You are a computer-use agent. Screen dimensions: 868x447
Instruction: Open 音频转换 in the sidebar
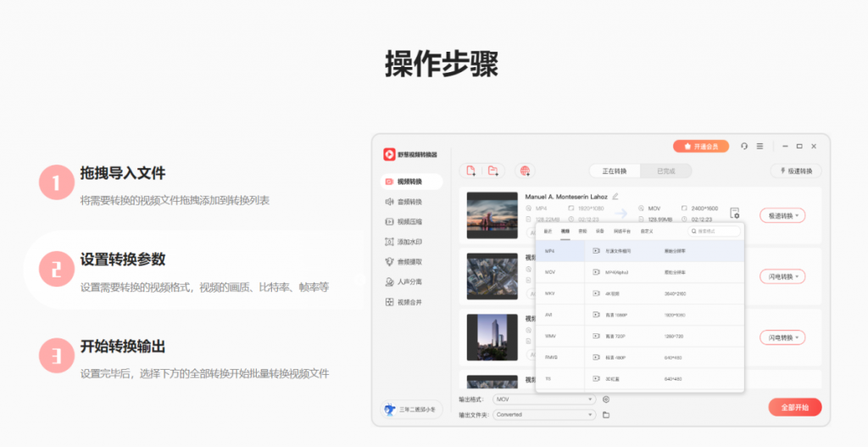[x=411, y=202]
